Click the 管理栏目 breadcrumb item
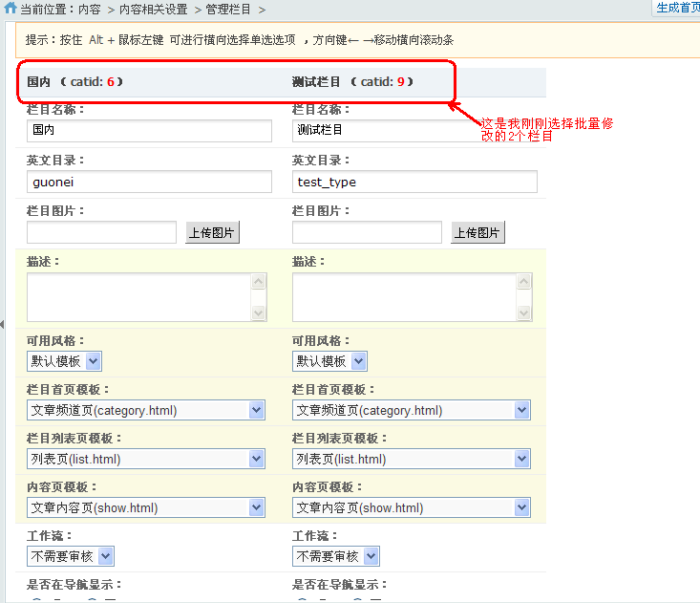 [x=228, y=10]
